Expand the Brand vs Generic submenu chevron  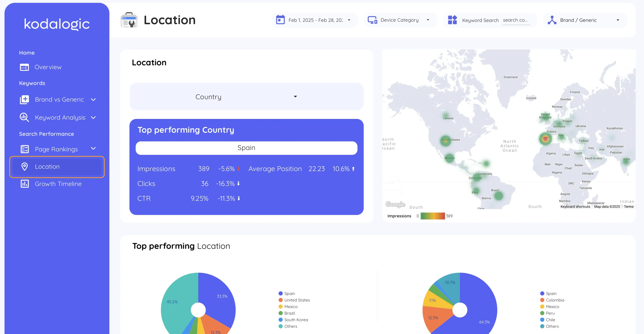[93, 100]
